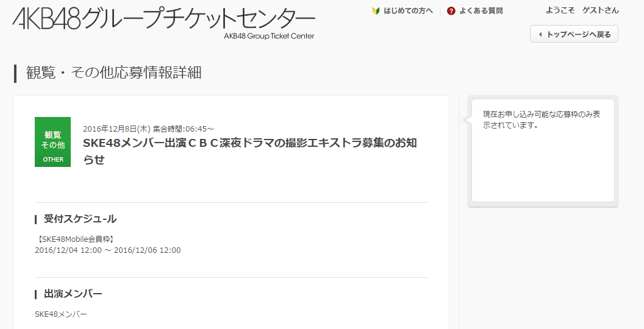Click the 2016/12/04 12:00 ～ 2016/12/06 12:00 schedule text

[x=107, y=250]
